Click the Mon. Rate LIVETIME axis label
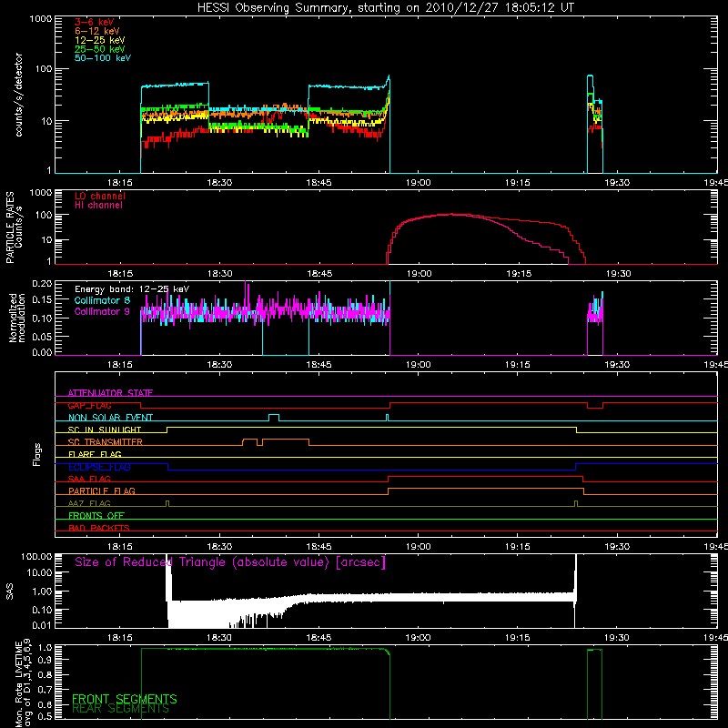The height and width of the screenshot is (728, 728). click(x=23, y=683)
